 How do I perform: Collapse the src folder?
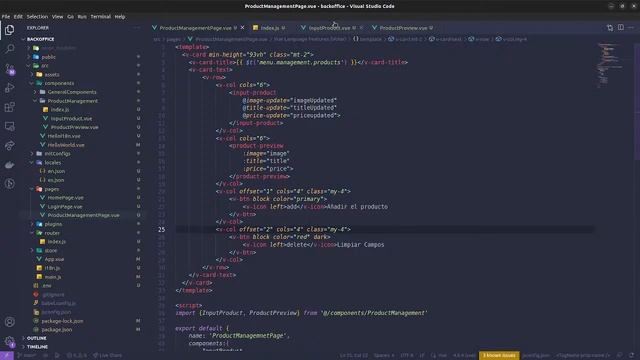coord(44,66)
